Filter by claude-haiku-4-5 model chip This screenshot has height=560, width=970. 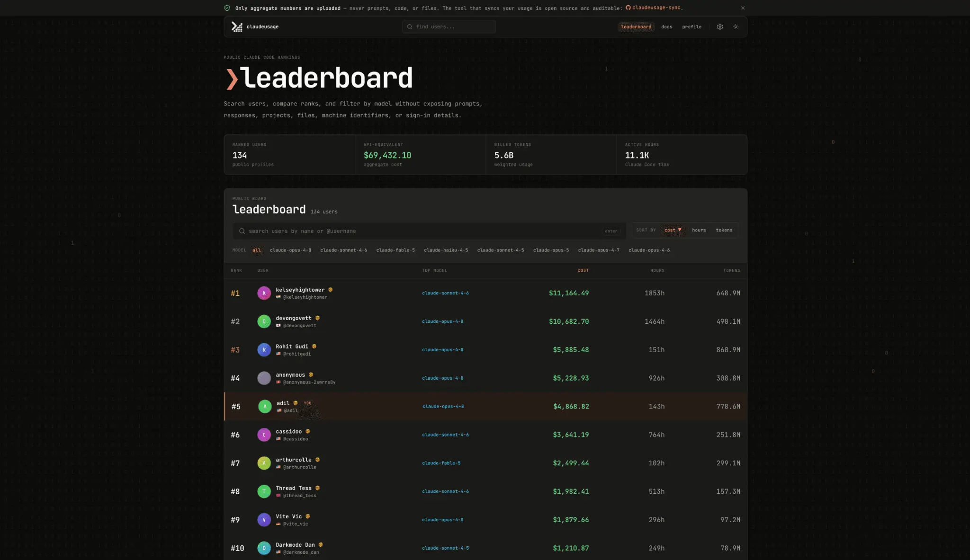(446, 250)
